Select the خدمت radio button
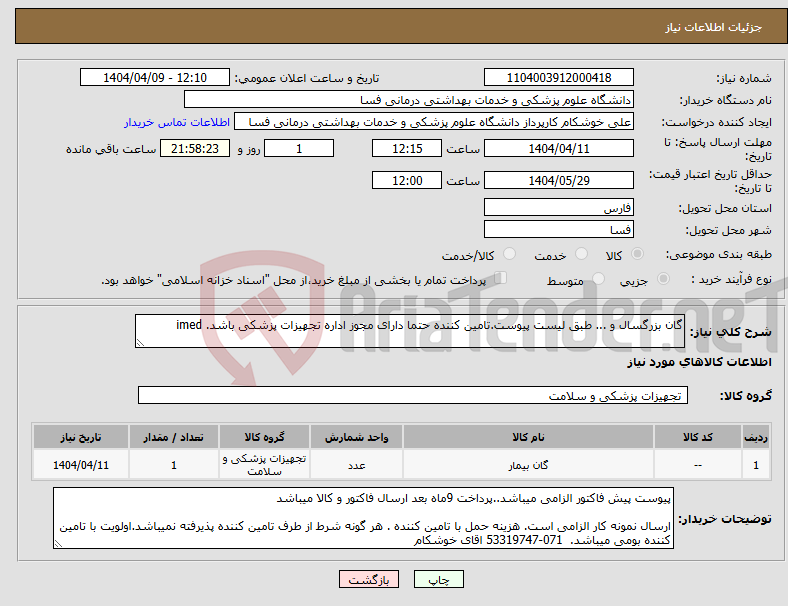The image size is (788, 606). [581, 254]
